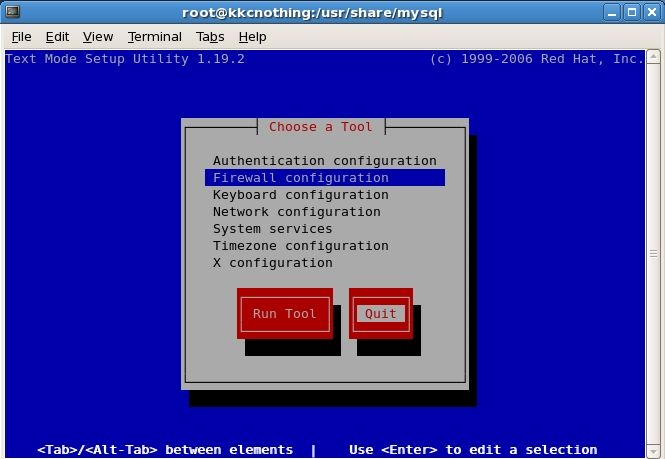
Task: Click the window title root@kkcnothing
Action: click(x=312, y=13)
